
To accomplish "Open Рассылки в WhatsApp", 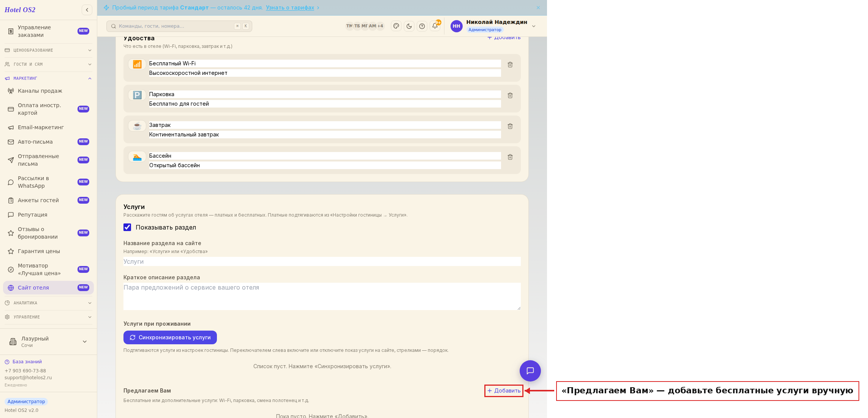I will tap(48, 182).
